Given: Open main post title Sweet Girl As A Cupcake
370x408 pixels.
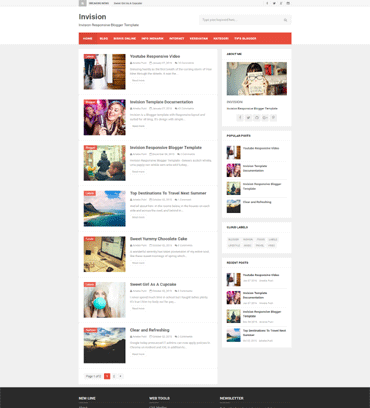Looking at the screenshot, I should click(153, 284).
